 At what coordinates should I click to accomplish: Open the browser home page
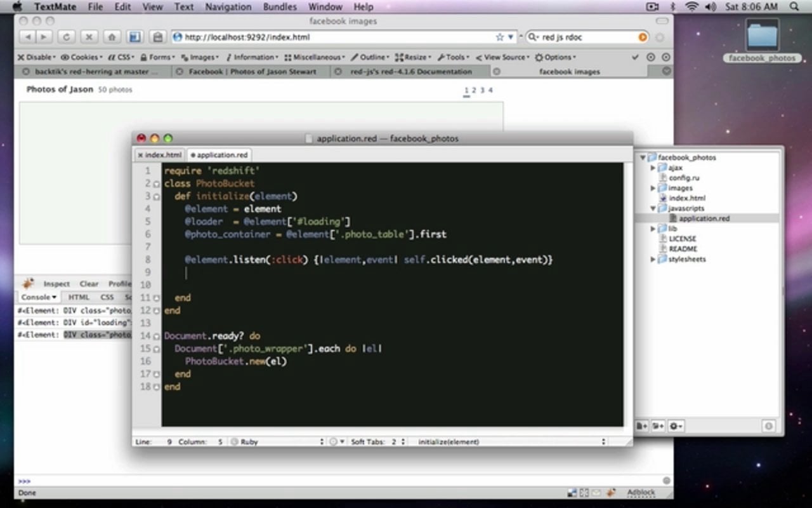pyautogui.click(x=112, y=37)
